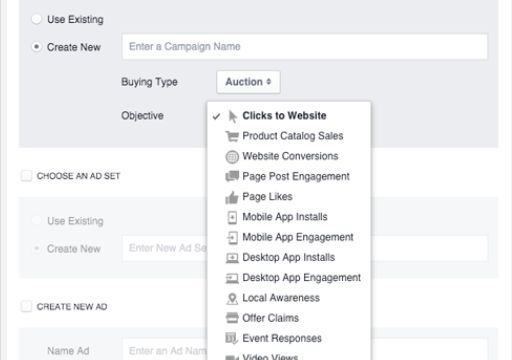Click the calendar icon for Event Responses
The image size is (512, 360).
click(232, 338)
